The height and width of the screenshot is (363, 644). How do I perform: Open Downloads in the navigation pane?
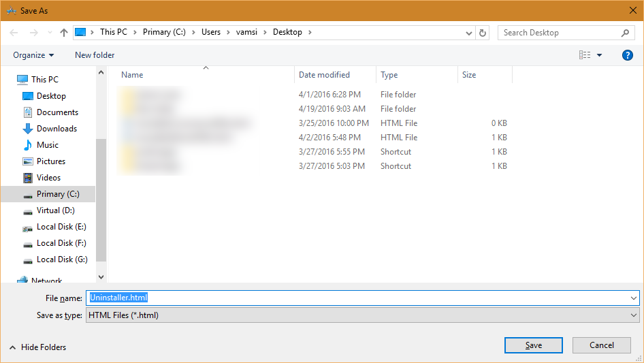(57, 129)
